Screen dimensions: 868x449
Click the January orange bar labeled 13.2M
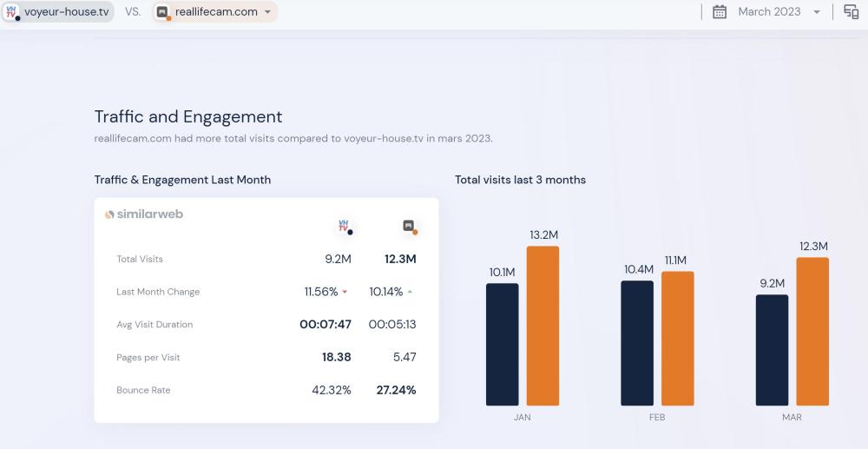tap(542, 326)
